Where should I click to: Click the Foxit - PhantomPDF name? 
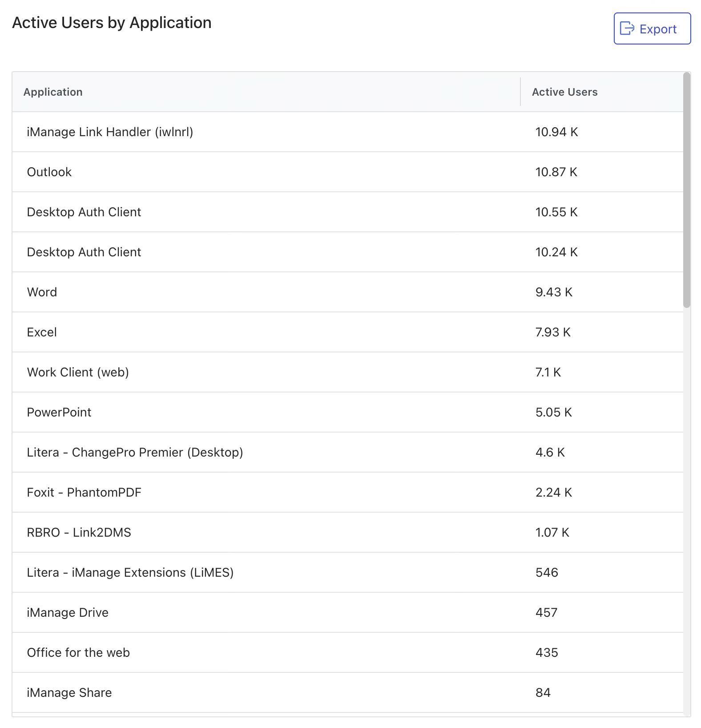pos(84,493)
